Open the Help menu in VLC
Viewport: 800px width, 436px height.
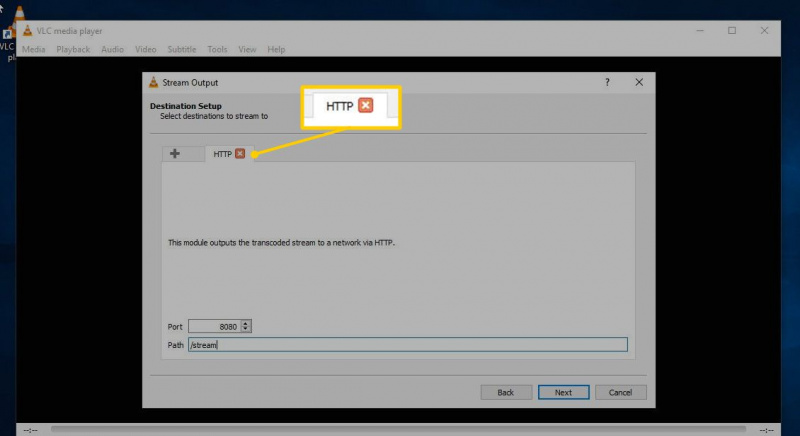[276, 49]
